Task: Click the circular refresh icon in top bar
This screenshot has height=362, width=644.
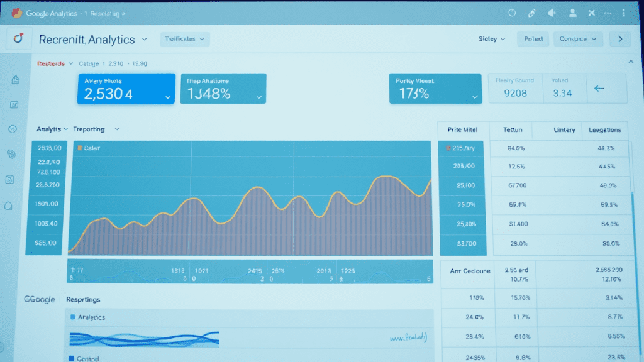Action: (511, 13)
